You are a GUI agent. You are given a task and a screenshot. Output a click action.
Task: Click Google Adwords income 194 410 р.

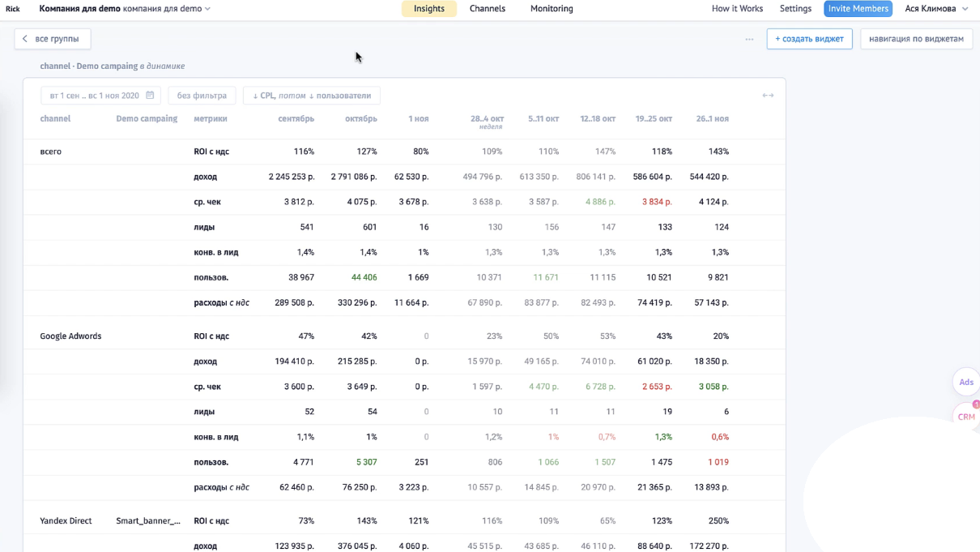[294, 362]
